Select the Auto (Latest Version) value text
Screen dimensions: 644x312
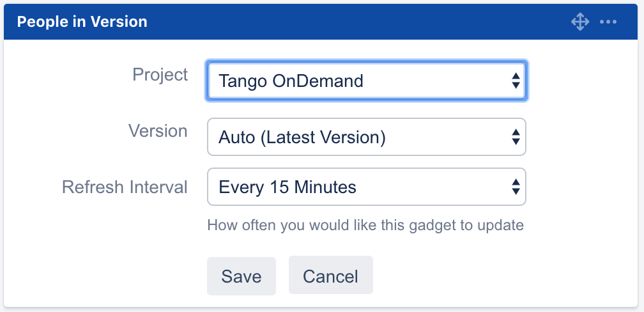click(x=302, y=137)
